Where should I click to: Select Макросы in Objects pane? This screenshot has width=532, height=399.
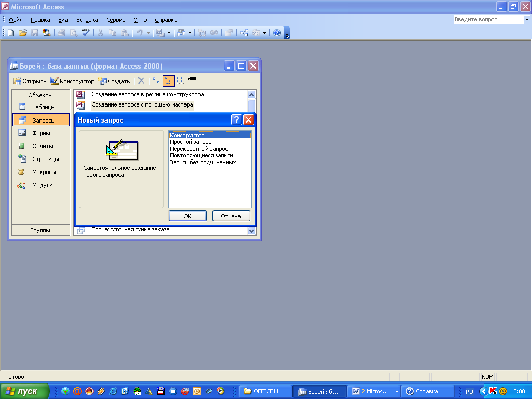(x=41, y=172)
